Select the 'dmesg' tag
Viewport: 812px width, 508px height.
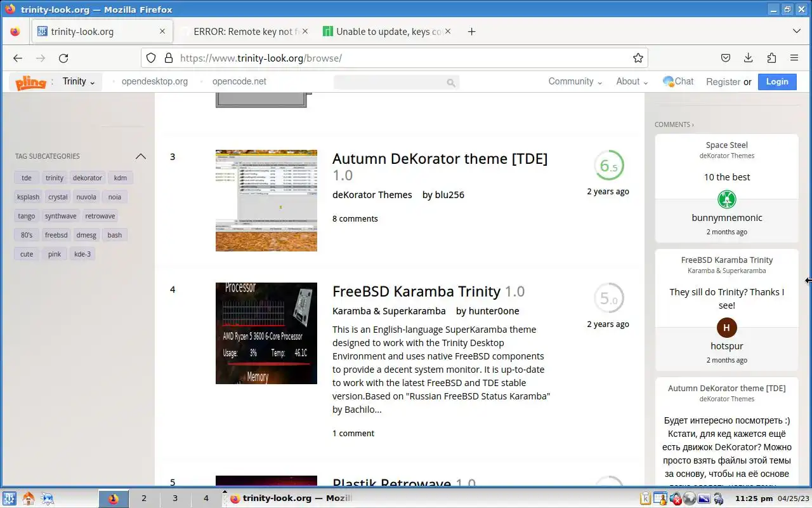tap(86, 235)
